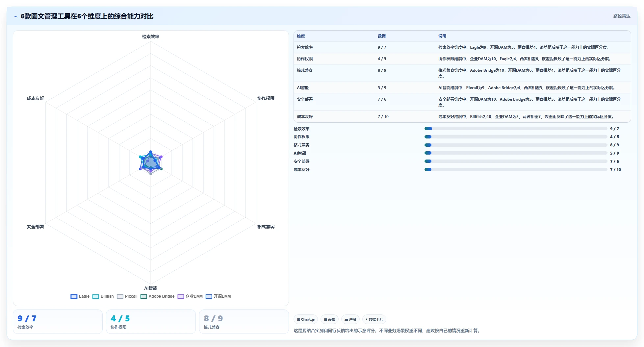This screenshot has width=644, height=347.
Task: Click the 路径雷达 label in the header
Action: (622, 16)
